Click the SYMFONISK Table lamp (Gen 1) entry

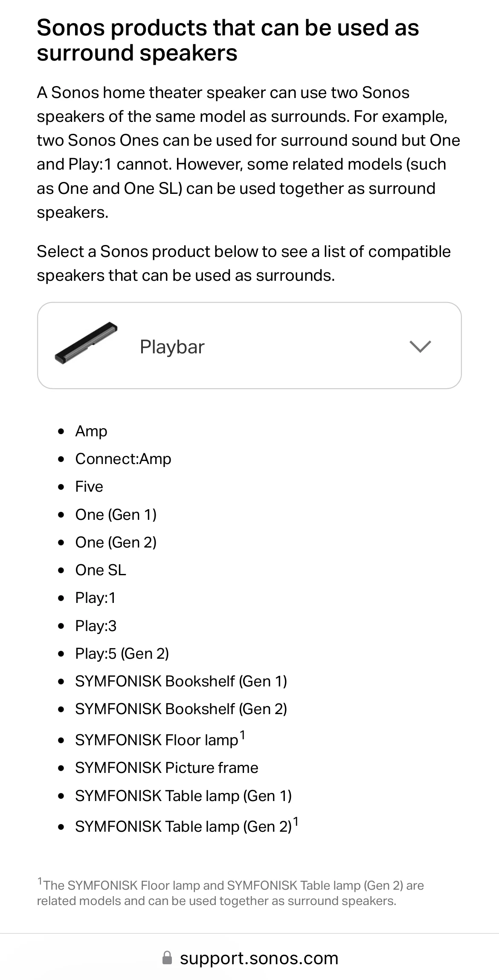pos(183,796)
